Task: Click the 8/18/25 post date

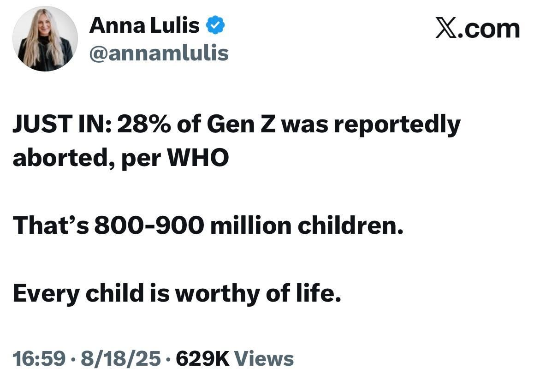Action: point(121,358)
